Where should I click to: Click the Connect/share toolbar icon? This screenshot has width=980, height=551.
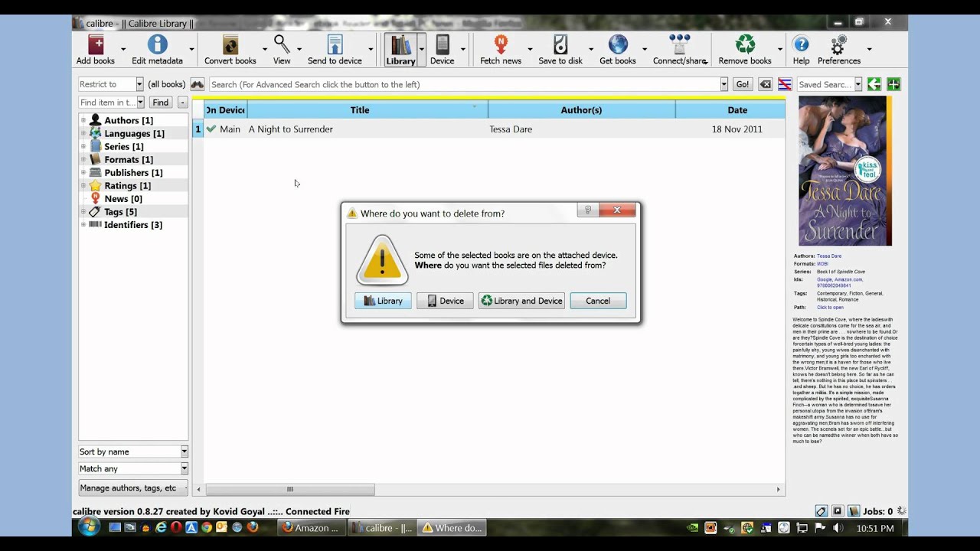coord(678,45)
